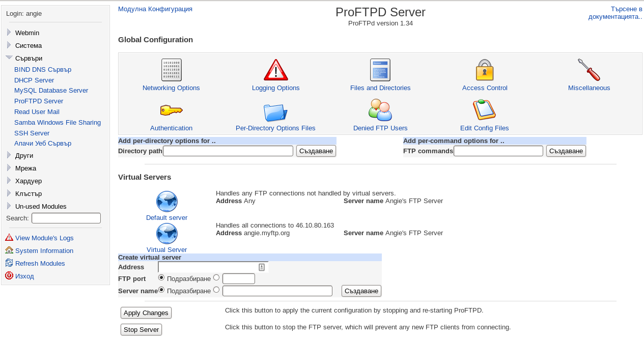Open the Networking Options binary icon
Viewport: 644px width, 338px height.
(x=171, y=70)
